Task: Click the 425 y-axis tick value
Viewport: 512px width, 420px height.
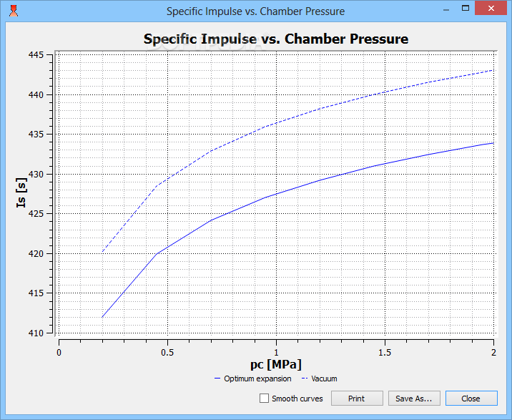Action: coord(36,214)
